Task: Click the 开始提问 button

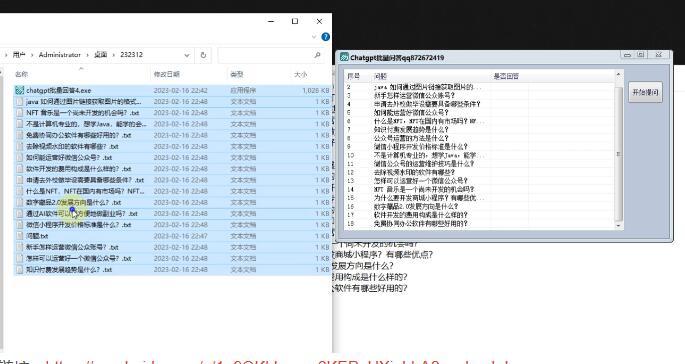Action: tap(645, 92)
